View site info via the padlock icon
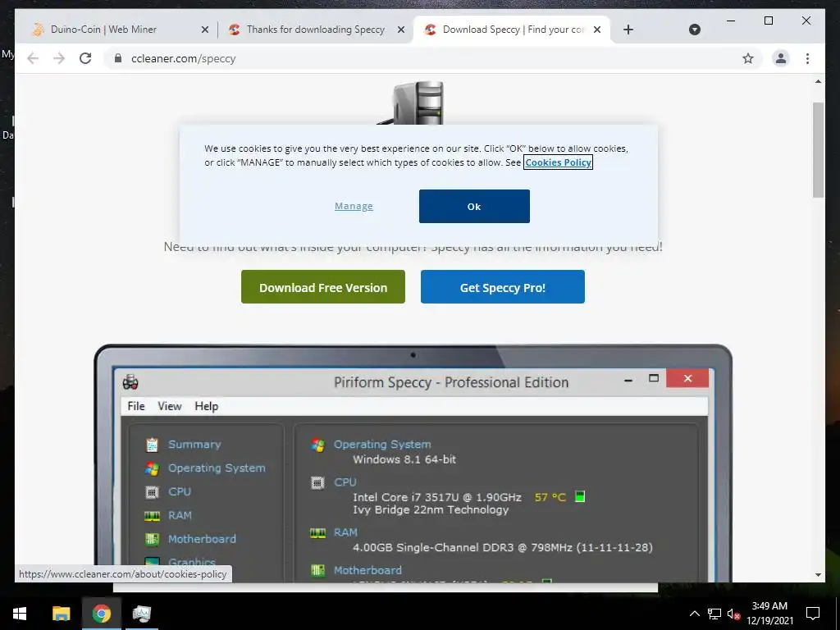The image size is (840, 630). (x=118, y=58)
